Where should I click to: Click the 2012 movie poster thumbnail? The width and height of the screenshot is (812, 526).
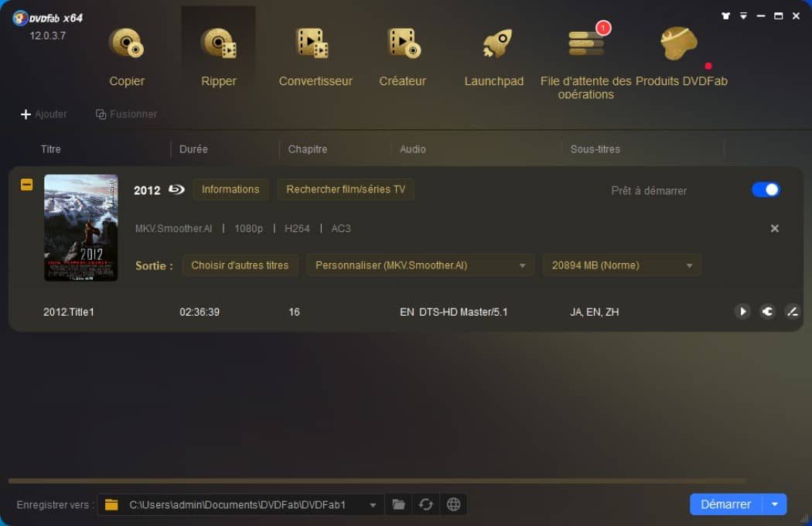pos(80,227)
